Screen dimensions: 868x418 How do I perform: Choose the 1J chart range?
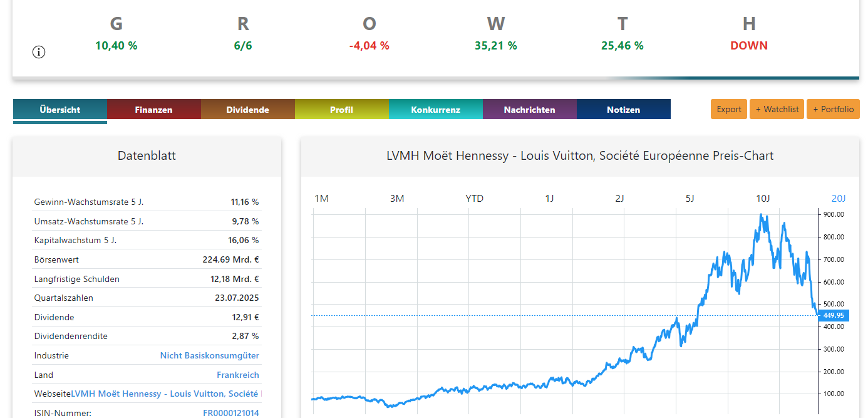549,199
